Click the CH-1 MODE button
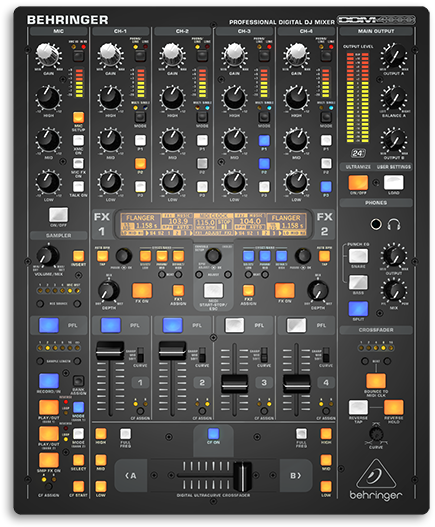Viewport: 435px width, 527px height. tap(140, 117)
